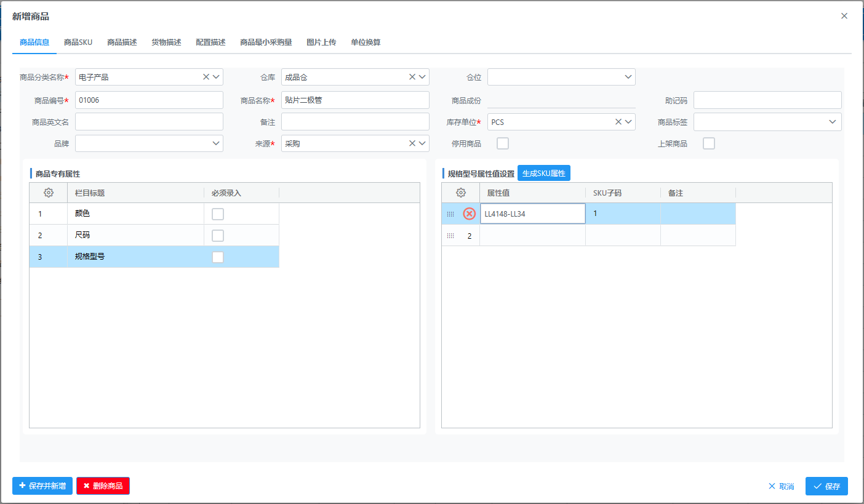This screenshot has height=504, width=864.
Task: Check 必须录入 for the 颜色 attribute
Action: click(x=218, y=214)
